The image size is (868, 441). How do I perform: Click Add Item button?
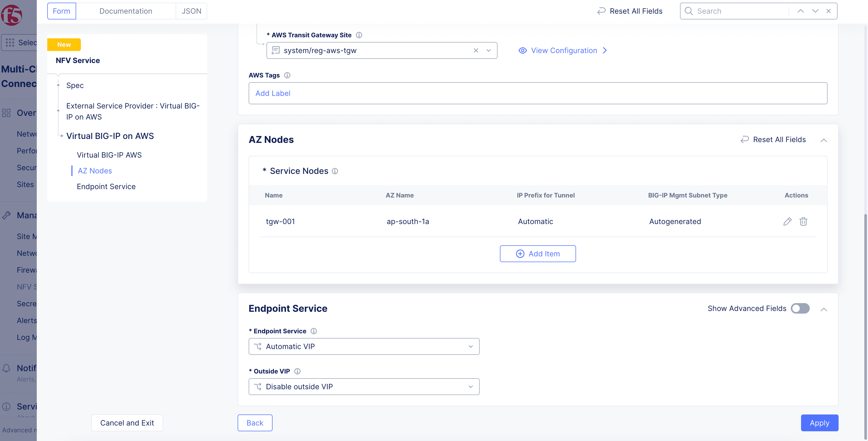pos(538,253)
